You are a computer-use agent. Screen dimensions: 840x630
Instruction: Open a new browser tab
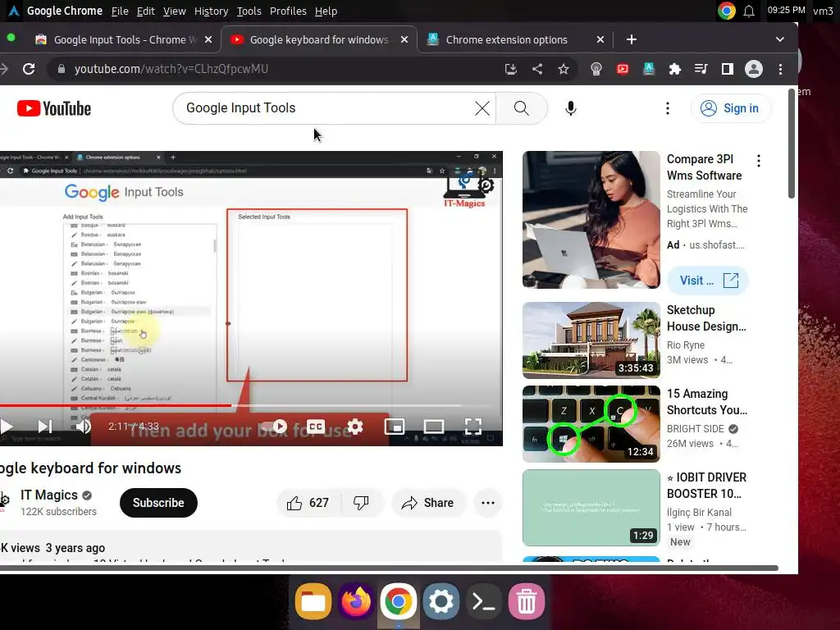(x=631, y=39)
